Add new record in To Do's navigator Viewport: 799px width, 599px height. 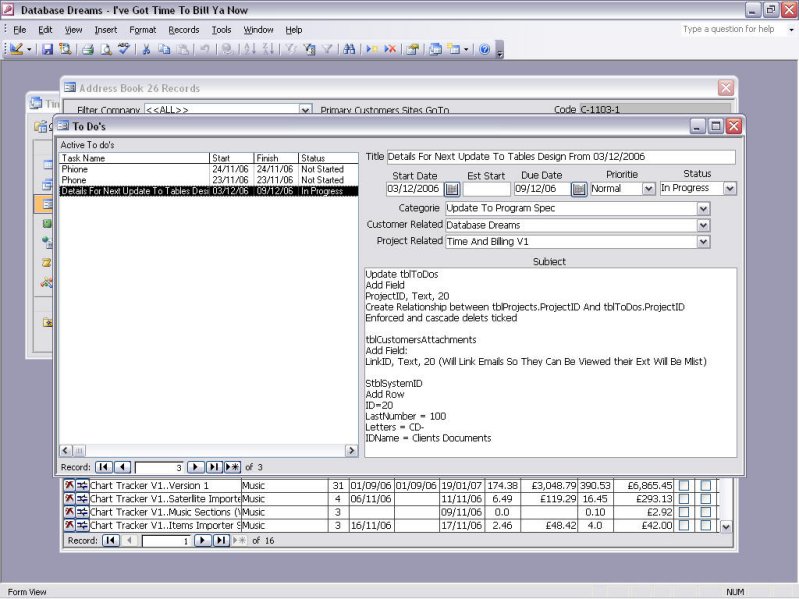coord(232,467)
